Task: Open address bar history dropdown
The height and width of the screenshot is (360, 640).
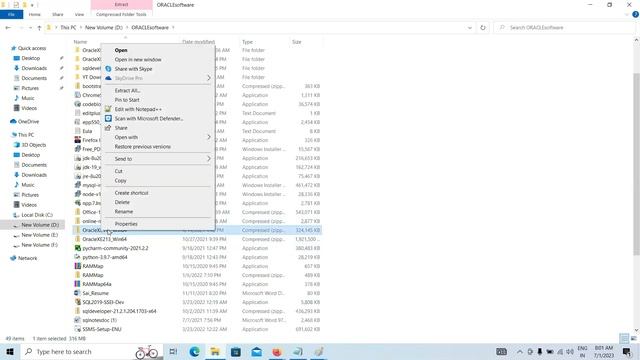Action: [x=470, y=28]
